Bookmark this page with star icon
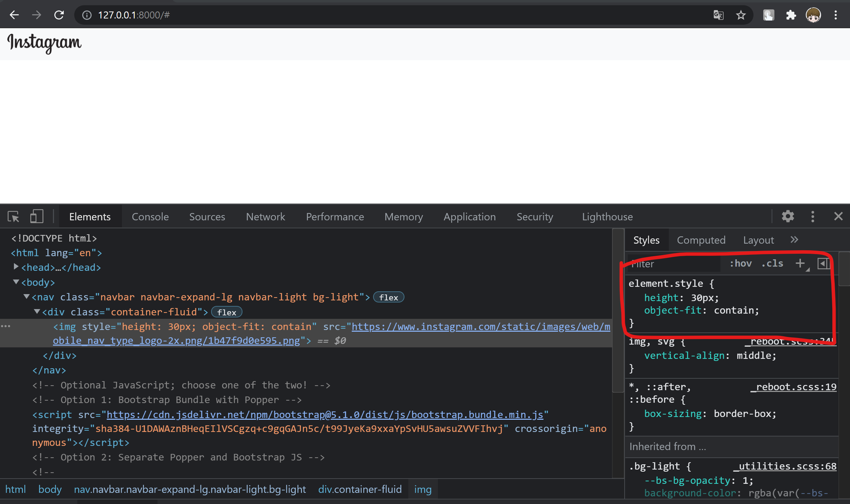850x504 pixels. click(741, 15)
